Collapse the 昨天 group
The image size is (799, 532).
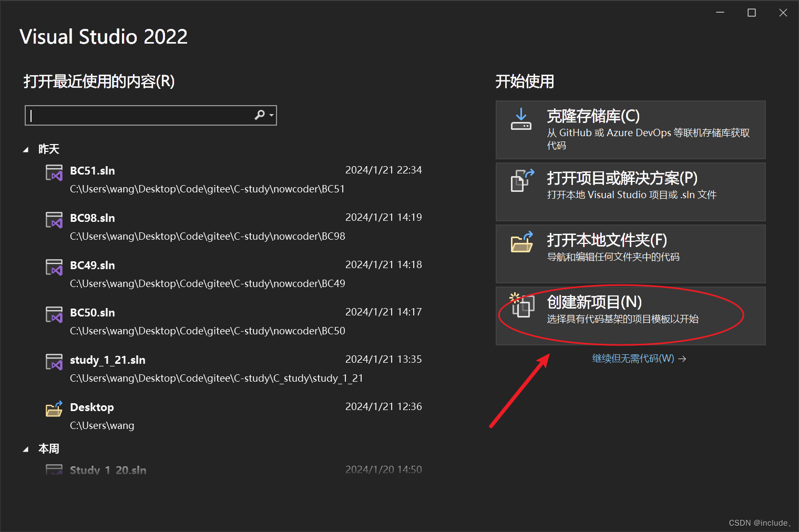[x=26, y=150]
